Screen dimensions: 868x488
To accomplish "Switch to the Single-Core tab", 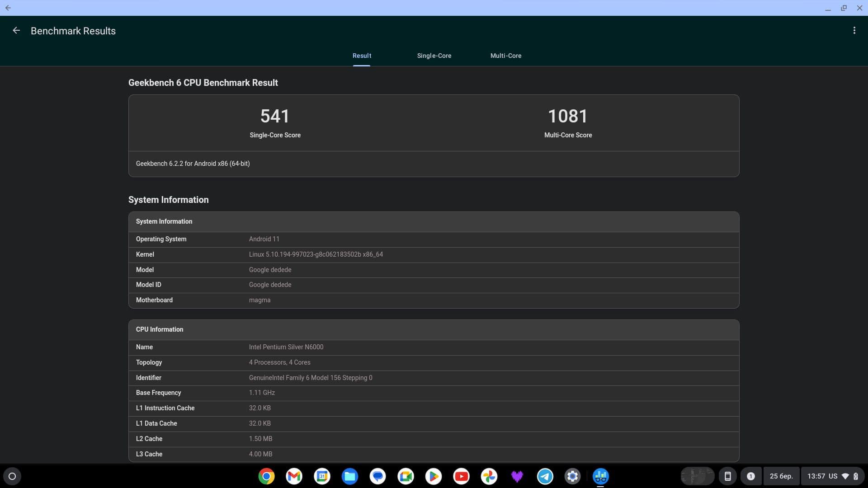I will click(434, 56).
